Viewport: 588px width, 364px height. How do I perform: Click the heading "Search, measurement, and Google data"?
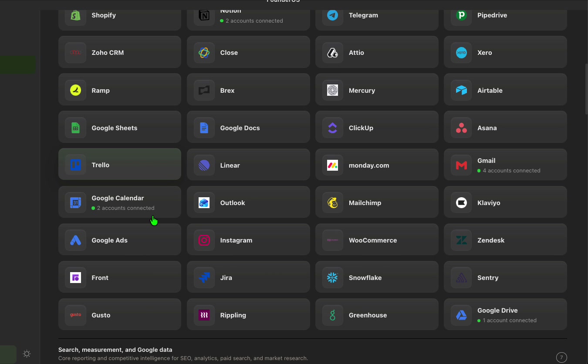(115, 350)
